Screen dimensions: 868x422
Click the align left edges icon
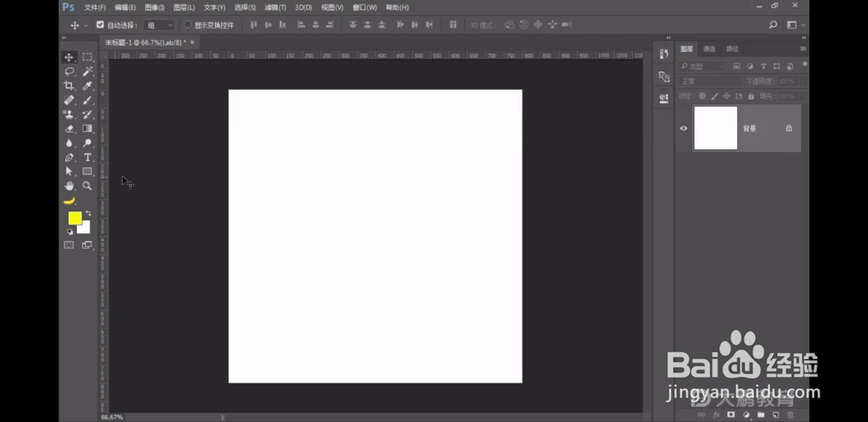[301, 25]
